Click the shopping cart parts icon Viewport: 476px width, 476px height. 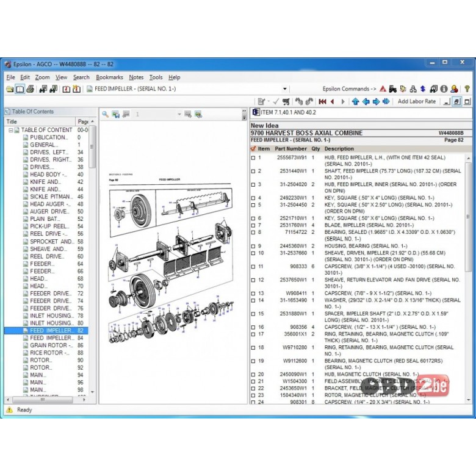286,102
